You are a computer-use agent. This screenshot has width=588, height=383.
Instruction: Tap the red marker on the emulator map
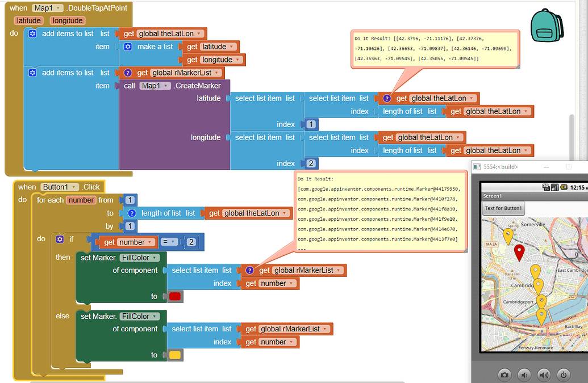point(519,252)
